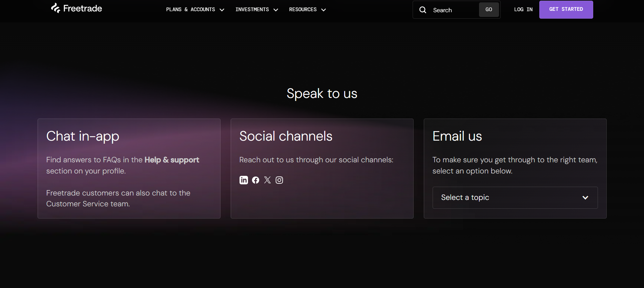The height and width of the screenshot is (288, 644).
Task: Click the 'To make sure you get through' paragraph
Action: (515, 165)
